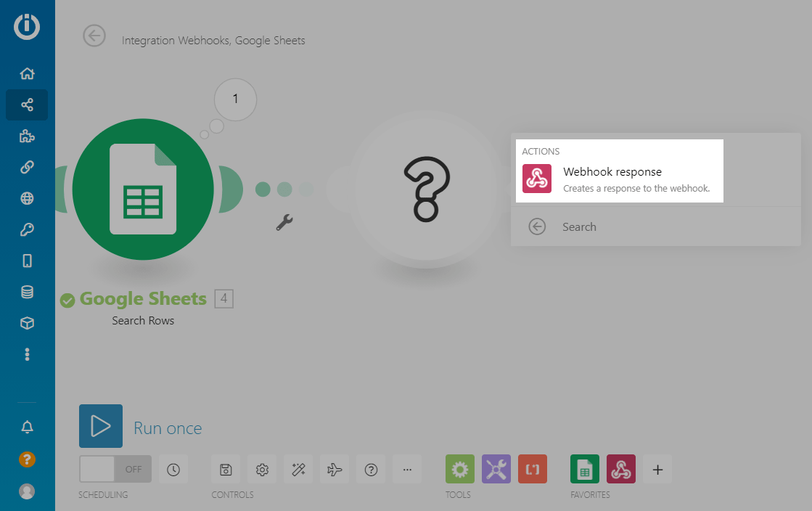Open the red Text parser brackets icon
Image resolution: width=812 pixels, height=511 pixels.
tap(533, 469)
